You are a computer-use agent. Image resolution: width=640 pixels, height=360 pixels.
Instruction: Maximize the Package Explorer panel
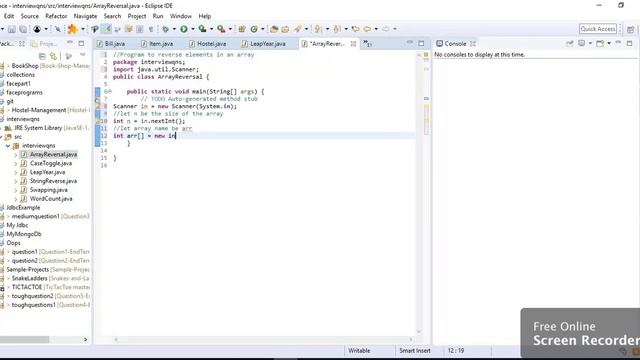click(81, 43)
